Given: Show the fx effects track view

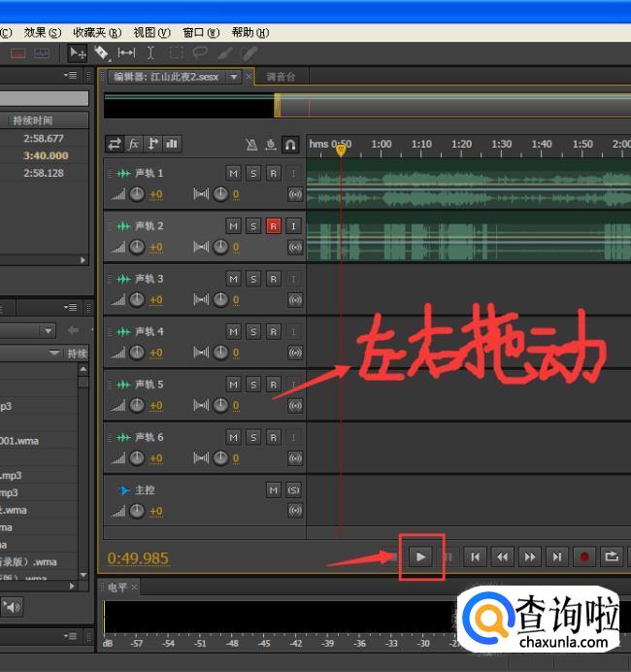Looking at the screenshot, I should pyautogui.click(x=134, y=144).
